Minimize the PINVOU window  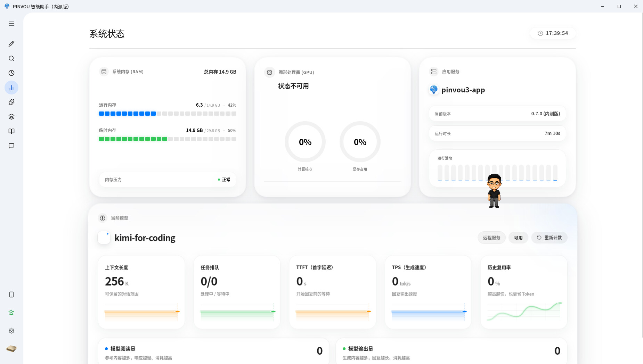(x=603, y=6)
